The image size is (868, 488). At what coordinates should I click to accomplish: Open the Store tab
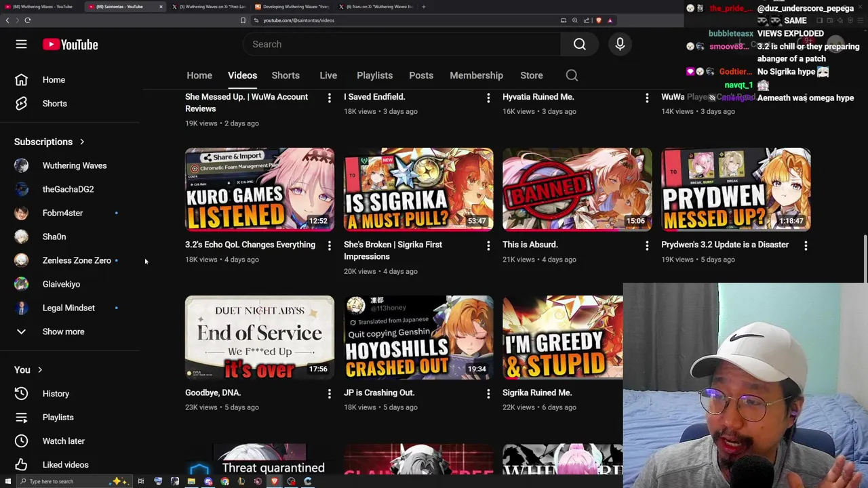532,75
